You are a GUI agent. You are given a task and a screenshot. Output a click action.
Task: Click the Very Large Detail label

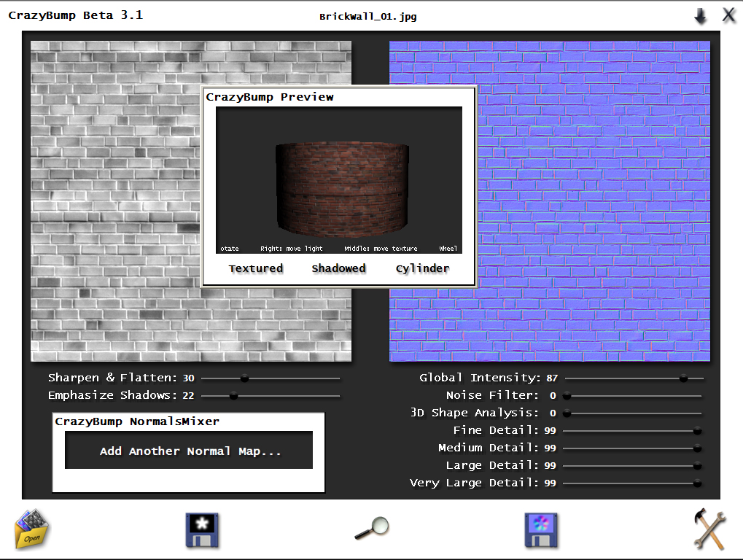[x=475, y=483]
